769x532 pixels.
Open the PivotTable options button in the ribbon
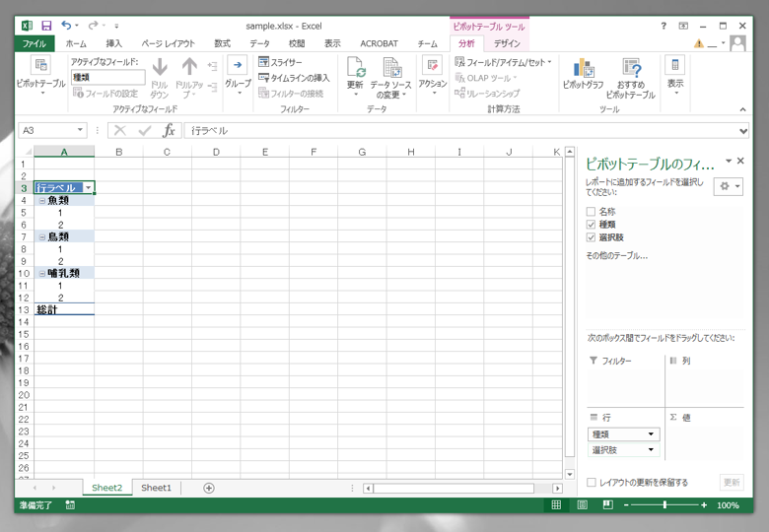[x=40, y=76]
